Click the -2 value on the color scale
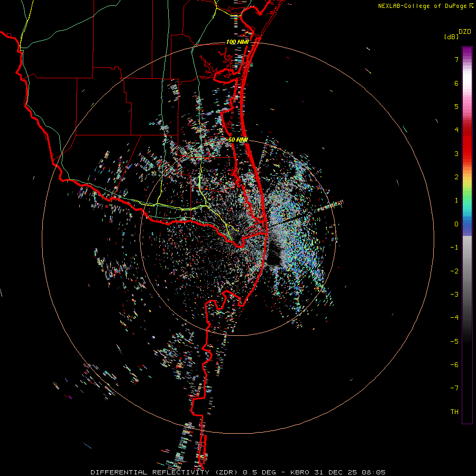Image resolution: width=476 pixels, height=476 pixels. point(454,271)
